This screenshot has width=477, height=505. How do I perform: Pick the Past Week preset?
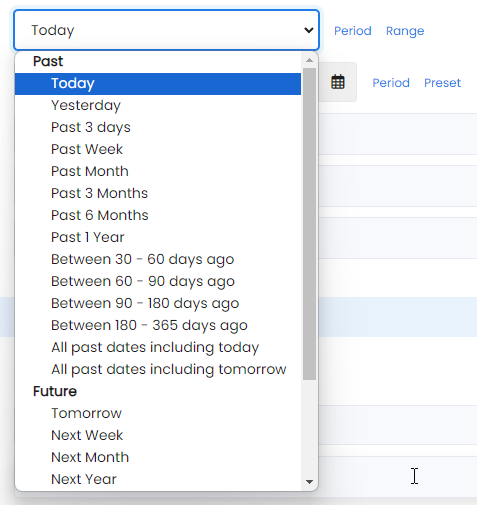point(158,149)
